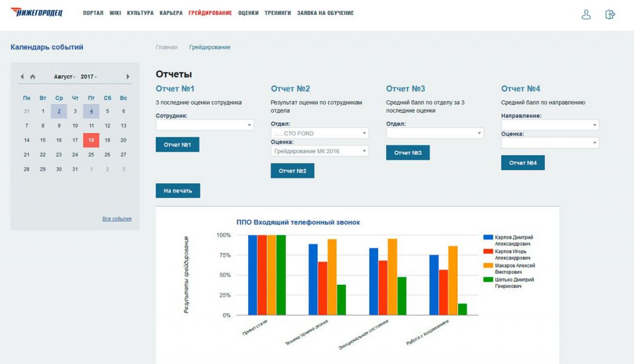
Task: Expand the Грейдирование МК 2016 dropdown
Action: tap(319, 150)
